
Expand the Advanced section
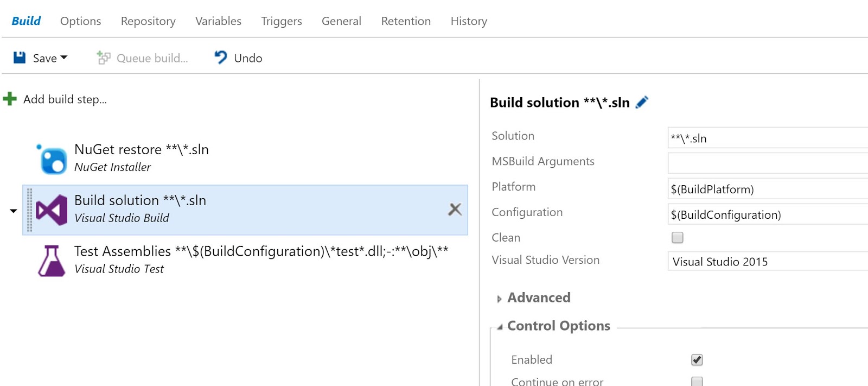click(x=499, y=299)
